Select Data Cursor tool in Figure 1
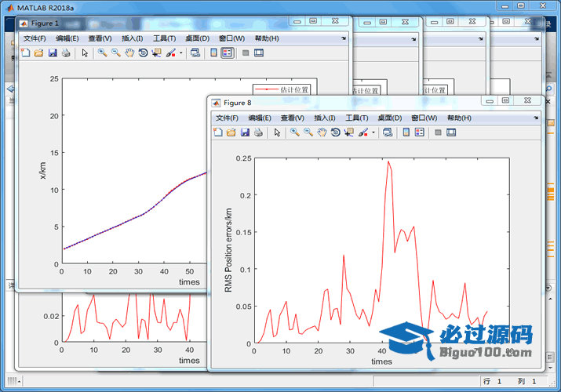The image size is (561, 392). coord(156,53)
